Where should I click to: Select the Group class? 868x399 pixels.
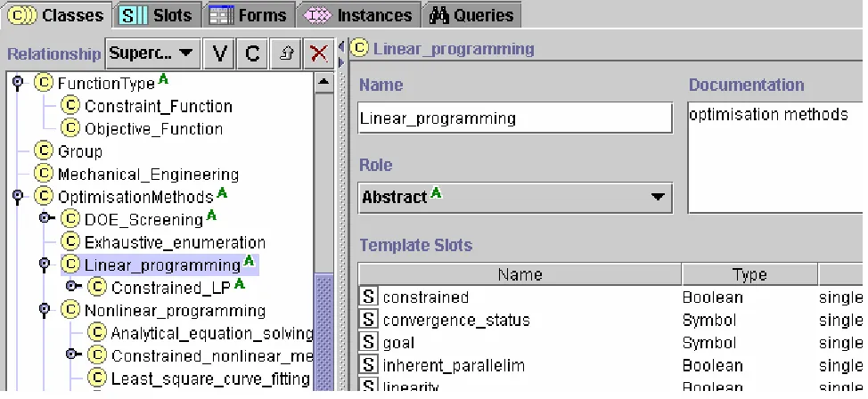(x=79, y=151)
